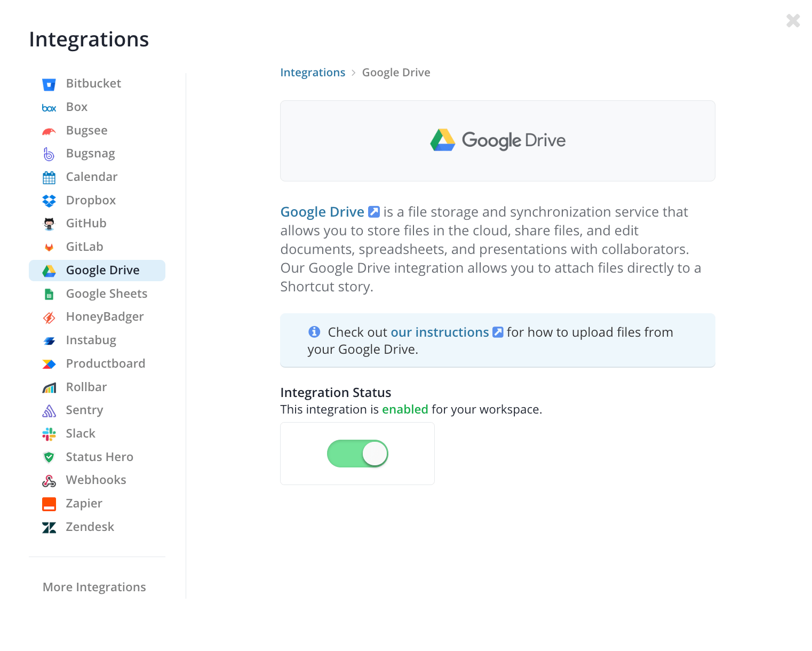Switch off the enabled workspace integration
The image size is (812, 651).
(357, 453)
